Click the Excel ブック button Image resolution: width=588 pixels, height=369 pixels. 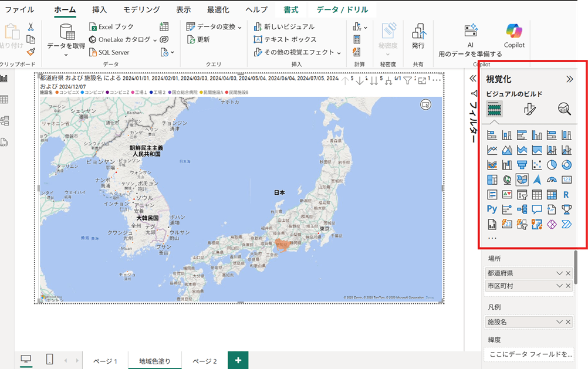[x=111, y=26]
